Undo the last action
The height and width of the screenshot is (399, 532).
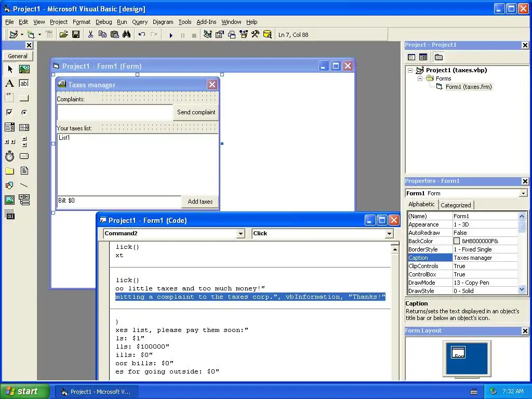tap(142, 34)
